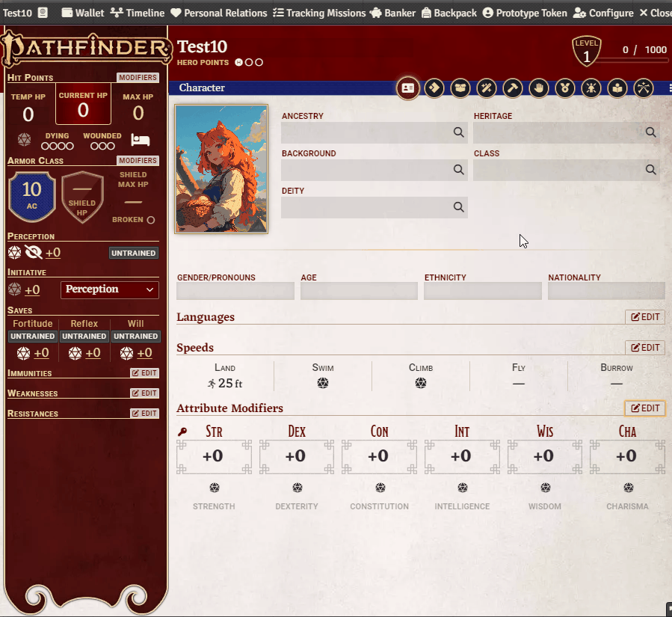The width and height of the screenshot is (672, 617).
Task: Click the character portrait image
Action: click(x=221, y=169)
